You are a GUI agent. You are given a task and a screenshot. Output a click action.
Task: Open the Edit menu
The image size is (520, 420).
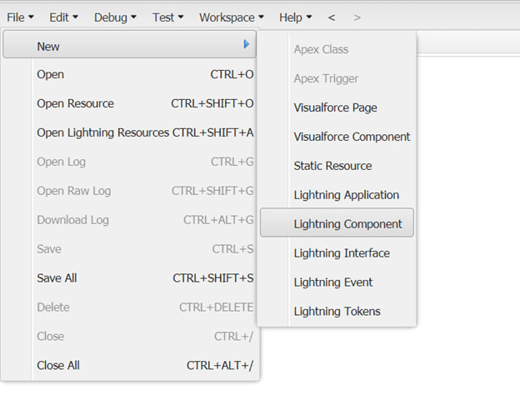(x=63, y=17)
